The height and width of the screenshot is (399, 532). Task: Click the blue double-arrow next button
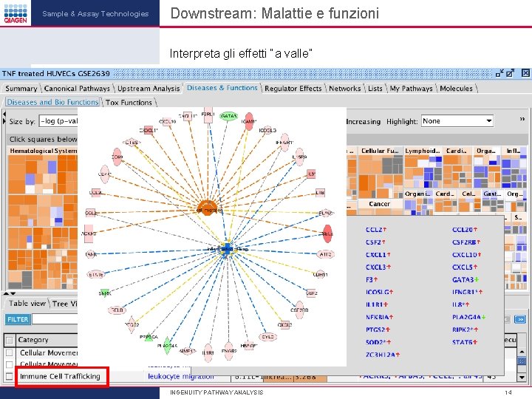pos(520,319)
